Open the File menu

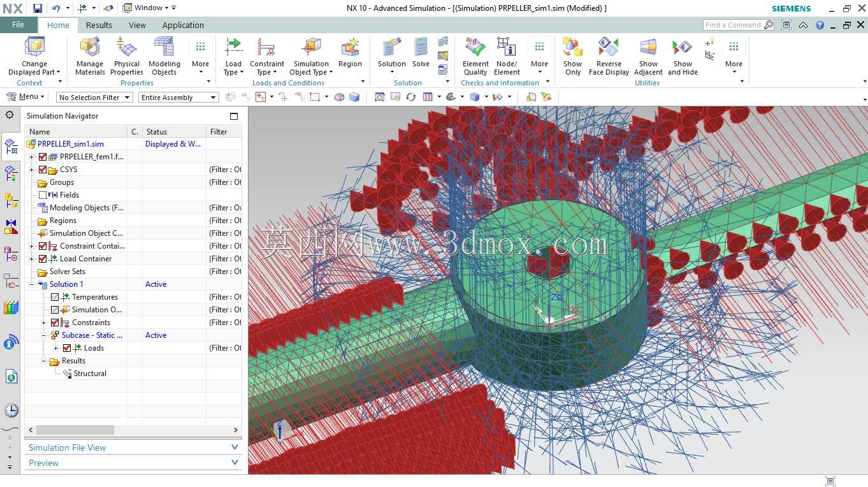point(18,25)
